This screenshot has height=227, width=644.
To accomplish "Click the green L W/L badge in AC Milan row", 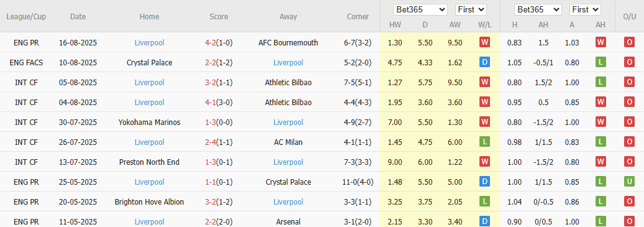I will (x=484, y=142).
